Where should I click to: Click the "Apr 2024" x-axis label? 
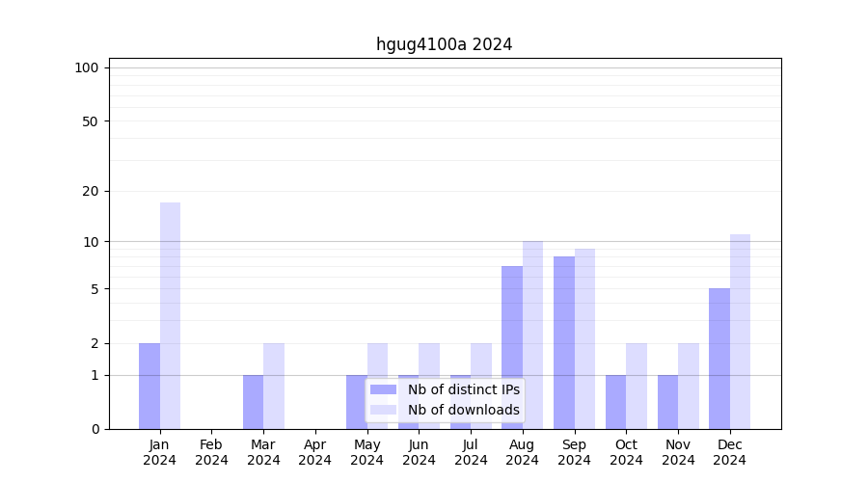(x=315, y=452)
